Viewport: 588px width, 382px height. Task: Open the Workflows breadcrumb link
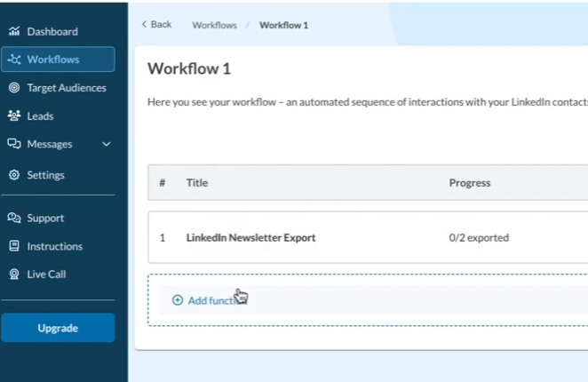pyautogui.click(x=213, y=25)
